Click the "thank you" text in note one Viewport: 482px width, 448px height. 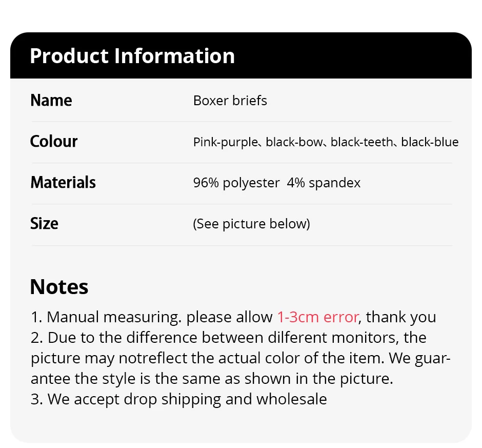pyautogui.click(x=401, y=317)
